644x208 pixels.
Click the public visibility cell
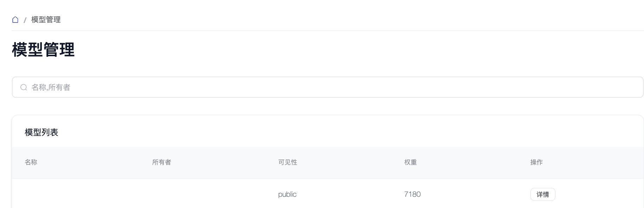tap(287, 194)
